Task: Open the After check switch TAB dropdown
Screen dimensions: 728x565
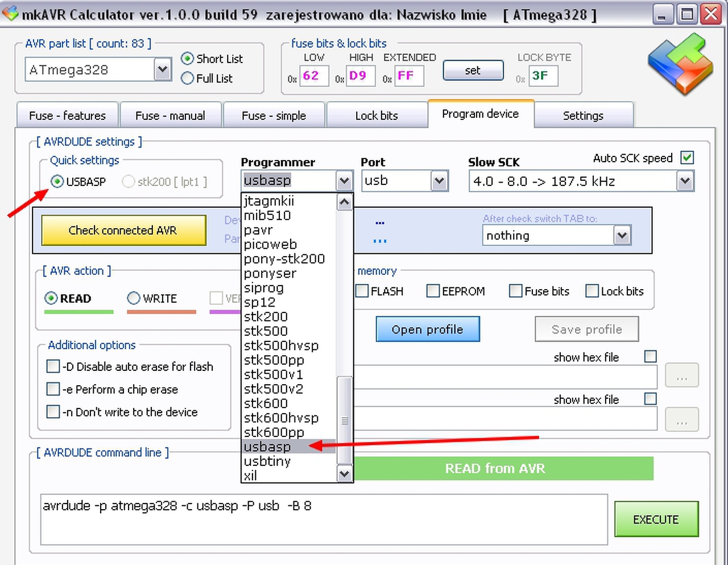Action: [622, 235]
